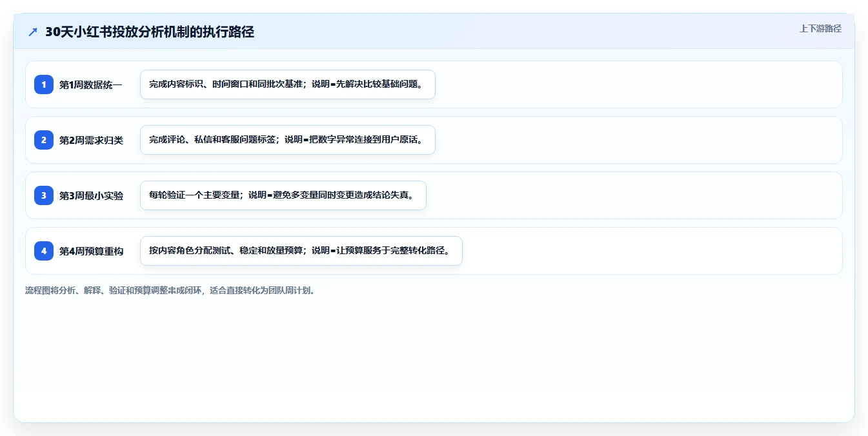Select step number 3 badge
The width and height of the screenshot is (868, 436).
click(x=44, y=195)
